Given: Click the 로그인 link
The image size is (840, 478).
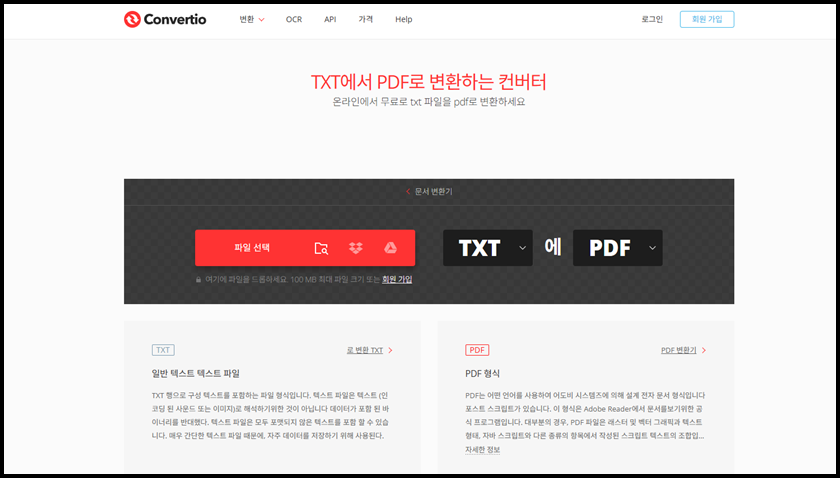Looking at the screenshot, I should [652, 19].
